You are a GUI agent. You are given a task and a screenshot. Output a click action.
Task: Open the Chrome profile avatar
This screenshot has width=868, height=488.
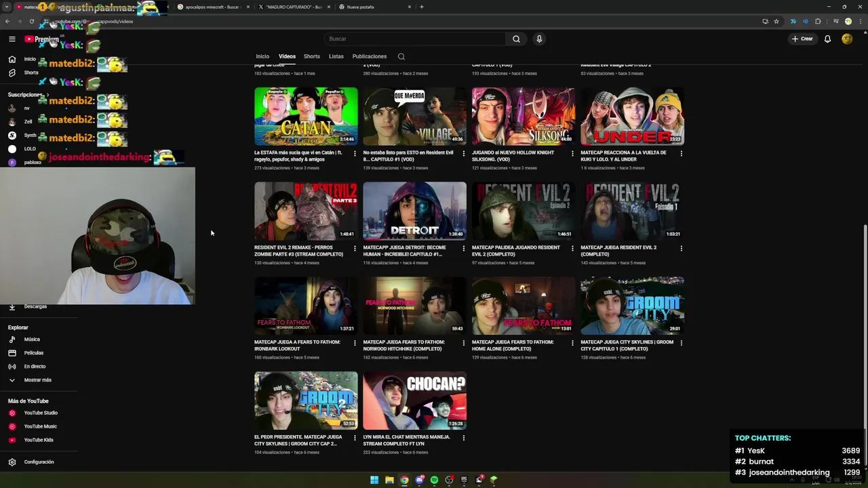tap(848, 21)
